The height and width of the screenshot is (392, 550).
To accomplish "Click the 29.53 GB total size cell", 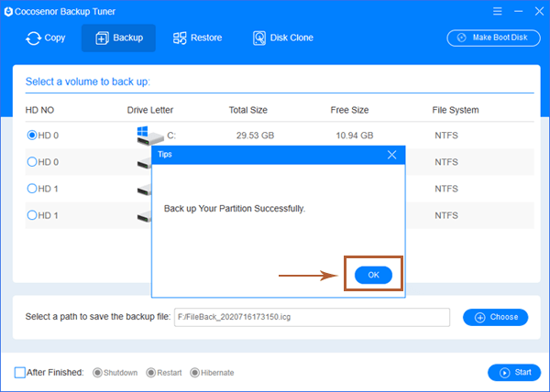I will 255,136.
